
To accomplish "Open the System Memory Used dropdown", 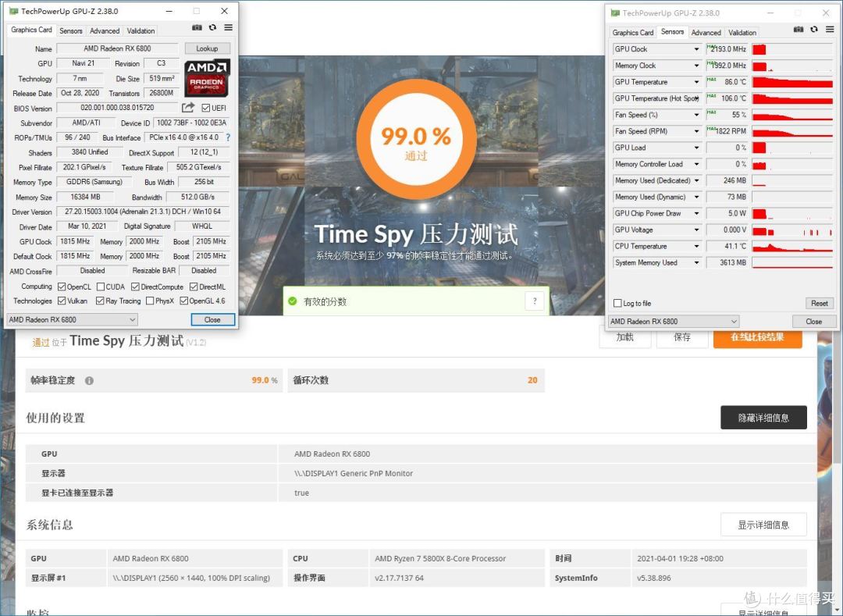I will point(696,263).
